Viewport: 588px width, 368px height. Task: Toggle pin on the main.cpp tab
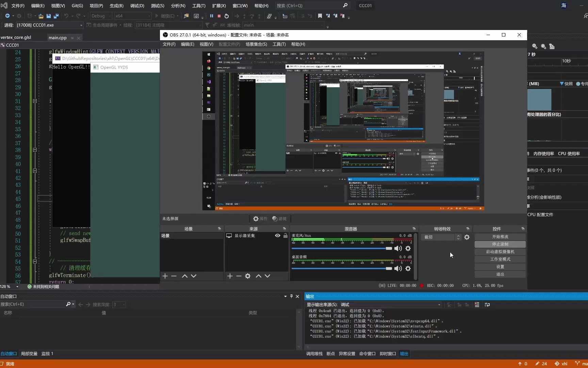point(72,38)
